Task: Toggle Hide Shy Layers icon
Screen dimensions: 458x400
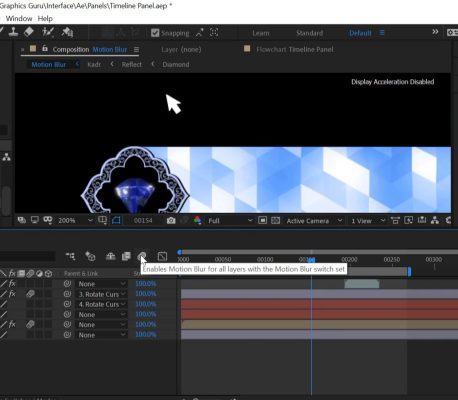Action: point(110,256)
